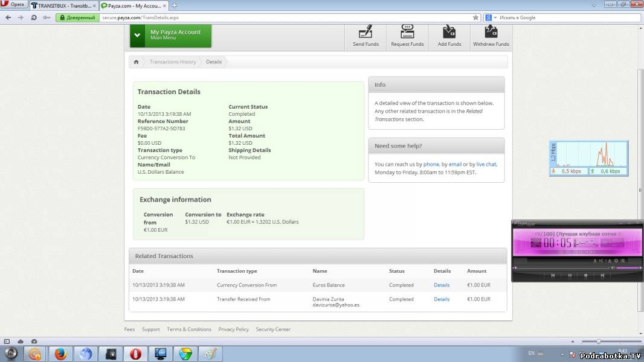Image resolution: width=644 pixels, height=362 pixels.
Task: Click the Send Funds icon
Action: click(x=365, y=33)
